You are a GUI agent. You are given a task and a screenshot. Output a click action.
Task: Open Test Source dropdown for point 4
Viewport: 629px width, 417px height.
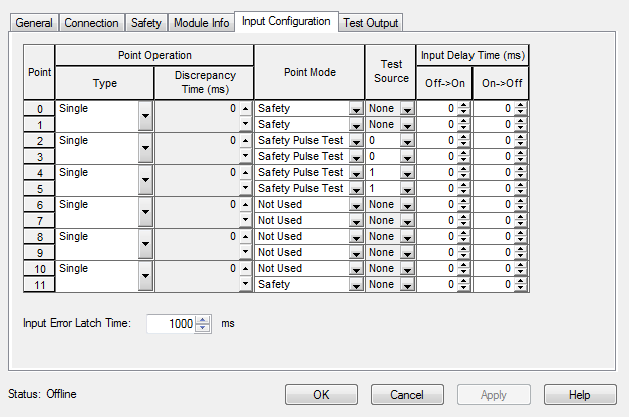[x=407, y=173]
